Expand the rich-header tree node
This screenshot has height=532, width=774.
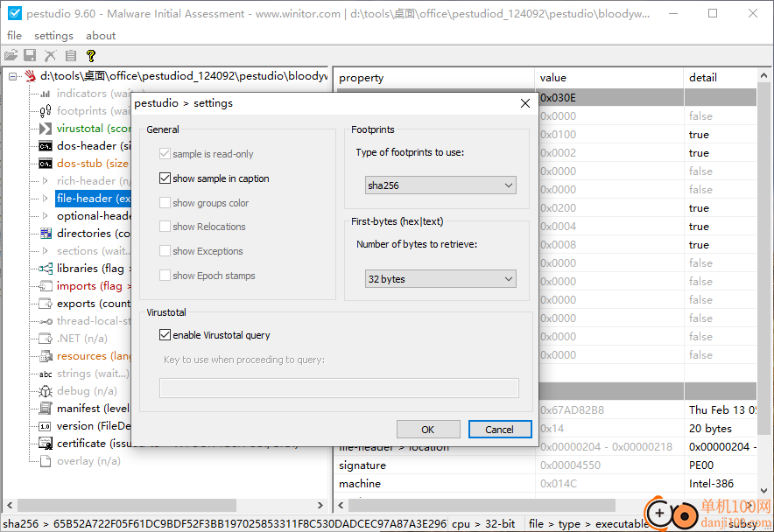point(45,181)
